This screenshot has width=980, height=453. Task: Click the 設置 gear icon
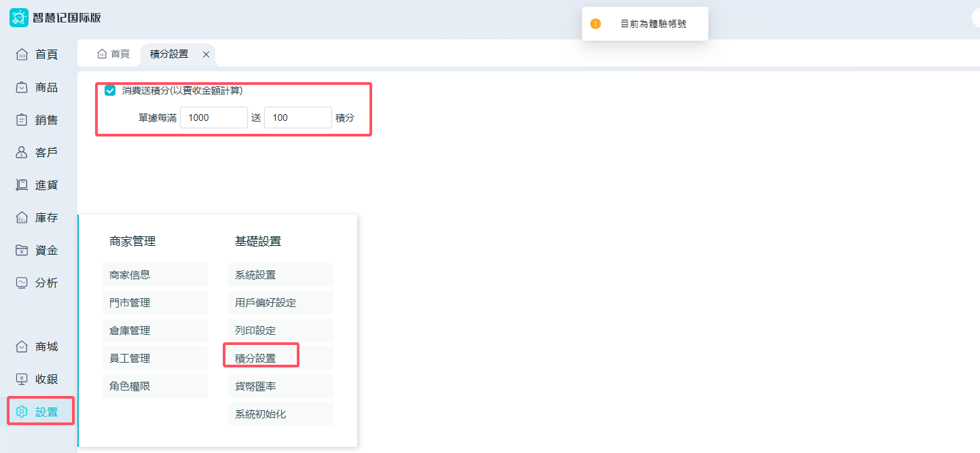pos(22,412)
